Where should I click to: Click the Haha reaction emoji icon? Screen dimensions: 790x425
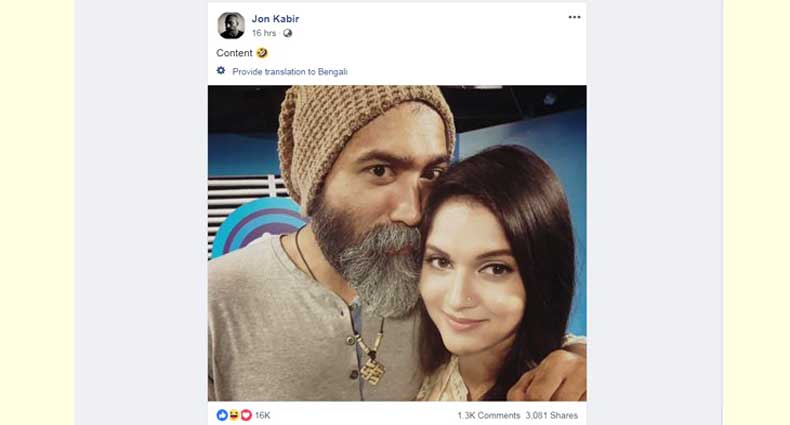point(234,415)
